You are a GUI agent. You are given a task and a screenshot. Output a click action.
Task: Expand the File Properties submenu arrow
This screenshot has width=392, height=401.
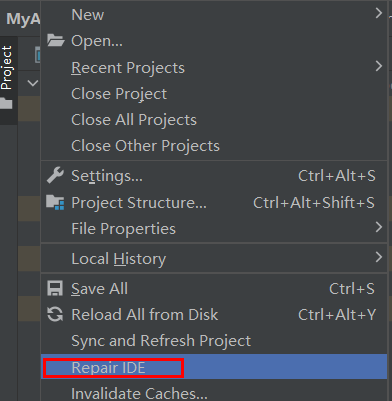pos(378,227)
